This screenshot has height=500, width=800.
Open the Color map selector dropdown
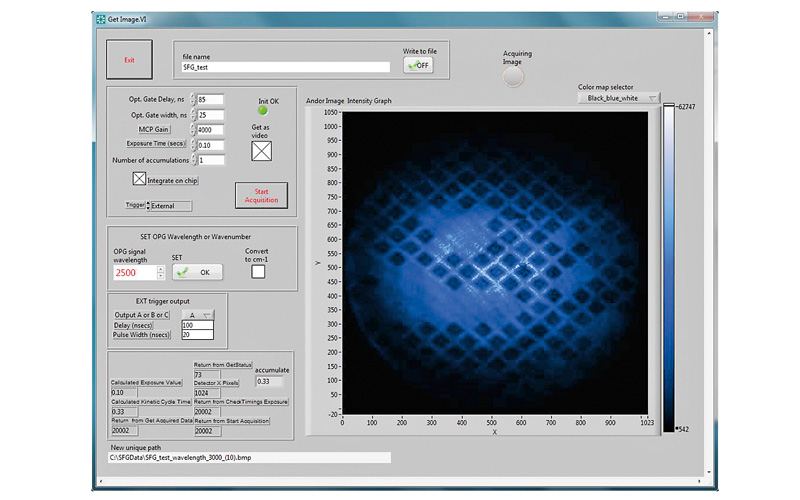(x=621, y=98)
